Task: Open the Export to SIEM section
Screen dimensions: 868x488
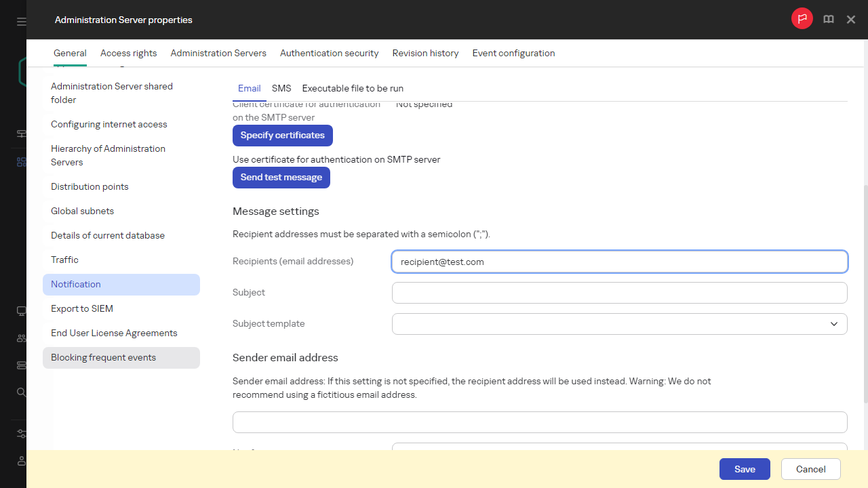Action: tap(82, 308)
